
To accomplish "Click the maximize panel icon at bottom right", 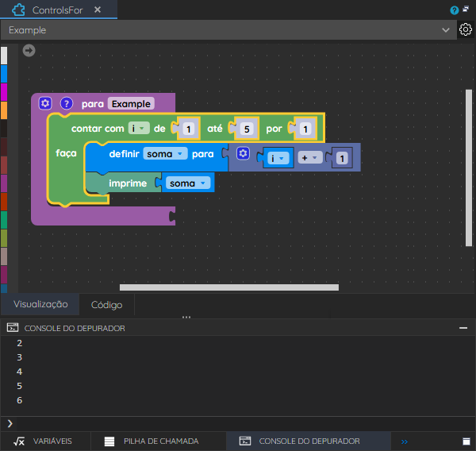I will point(466,441).
